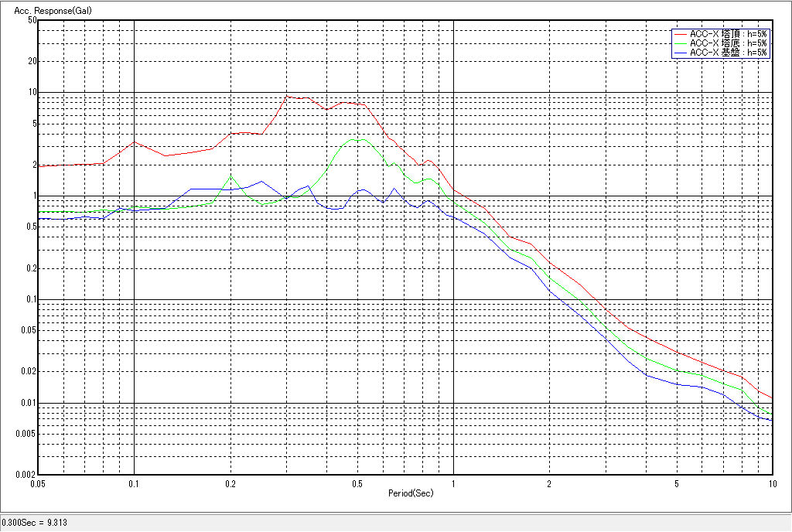Click the green ACC-X 塔底 legend entry
This screenshot has width=792, height=532.
point(728,43)
